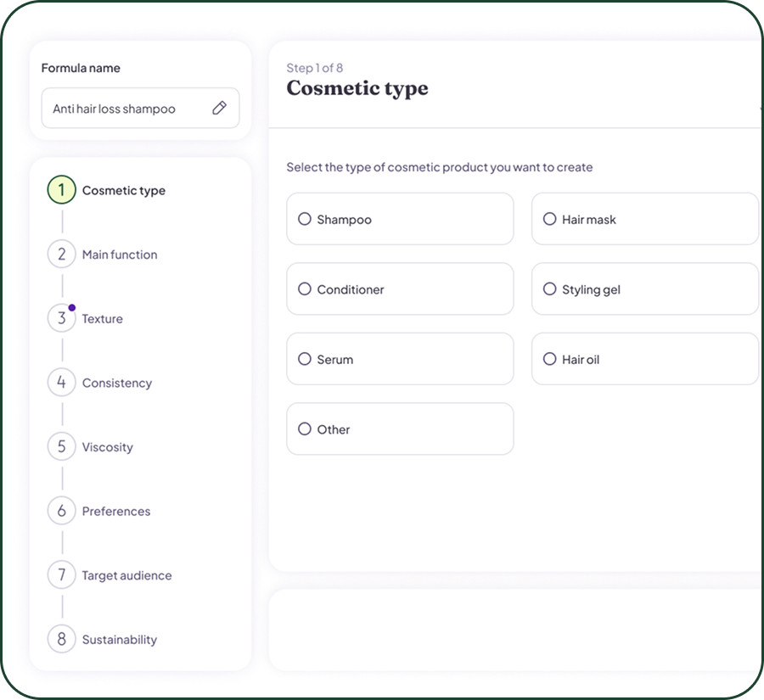Click the step 3 circle with purple dot
Screen dimensions: 764x700
click(61, 319)
